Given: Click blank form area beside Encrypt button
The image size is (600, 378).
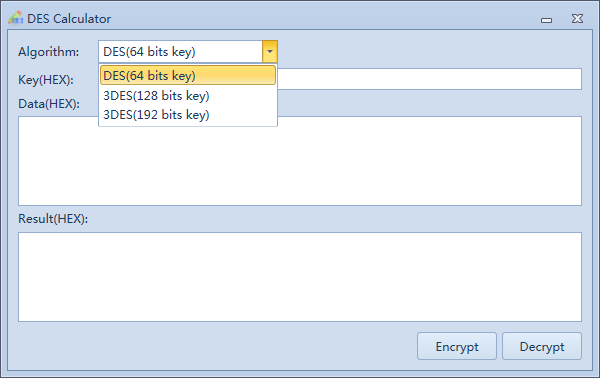Looking at the screenshot, I should click(x=214, y=346).
